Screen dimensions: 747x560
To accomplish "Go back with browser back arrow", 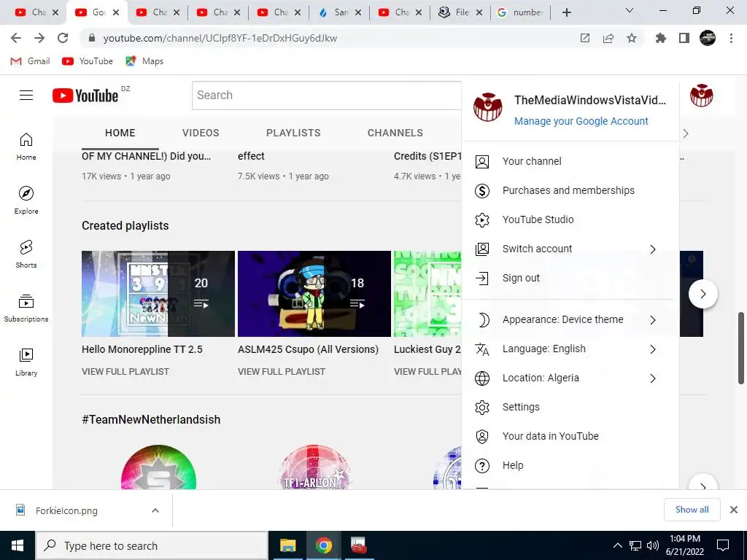I will click(x=16, y=38).
